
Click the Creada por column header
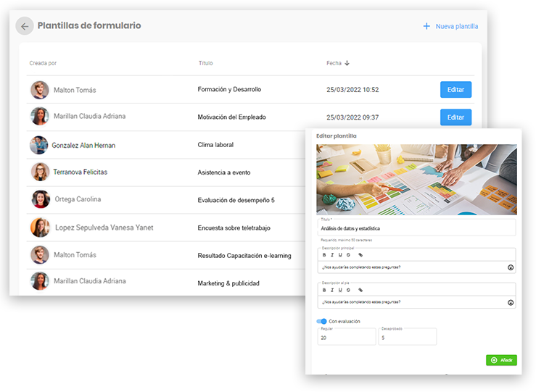(43, 63)
